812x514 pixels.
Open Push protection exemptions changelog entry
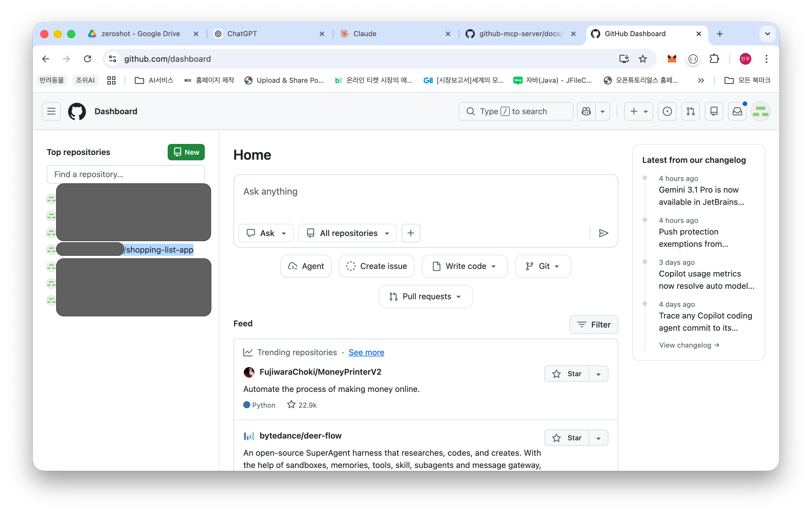pyautogui.click(x=693, y=238)
